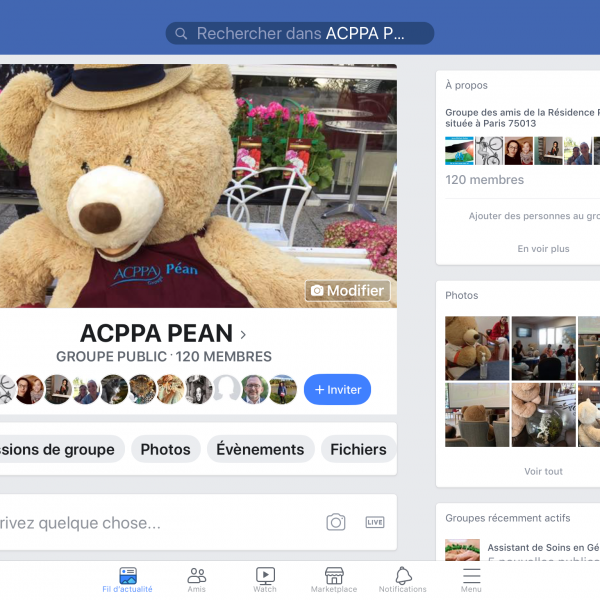Open first photo of bear with woman in red

[477, 348]
